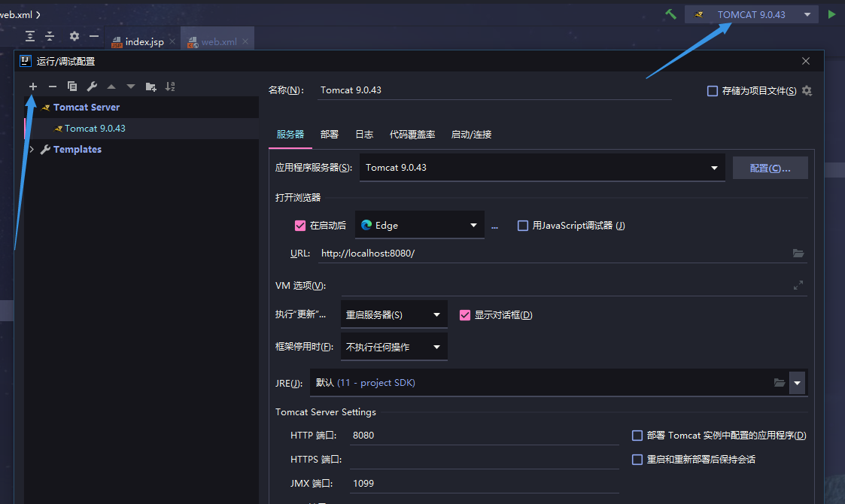The width and height of the screenshot is (845, 504).
Task: Enable 重启和重新部署后保持会话 checkbox
Action: 637,460
